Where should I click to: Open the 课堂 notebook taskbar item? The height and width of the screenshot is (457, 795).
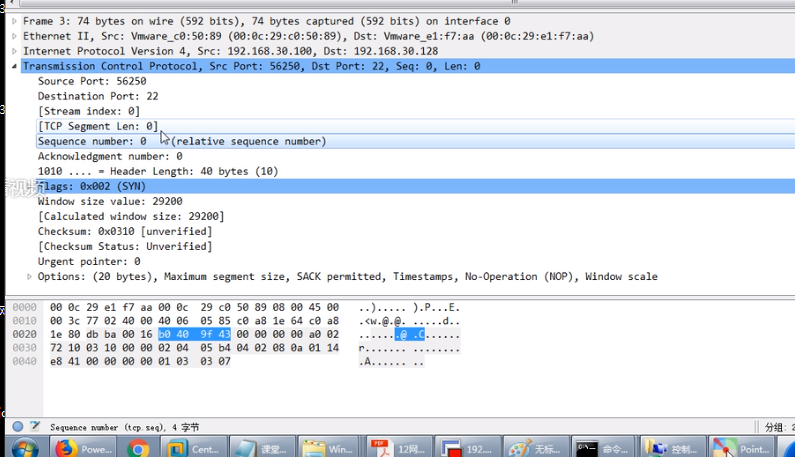(263, 447)
